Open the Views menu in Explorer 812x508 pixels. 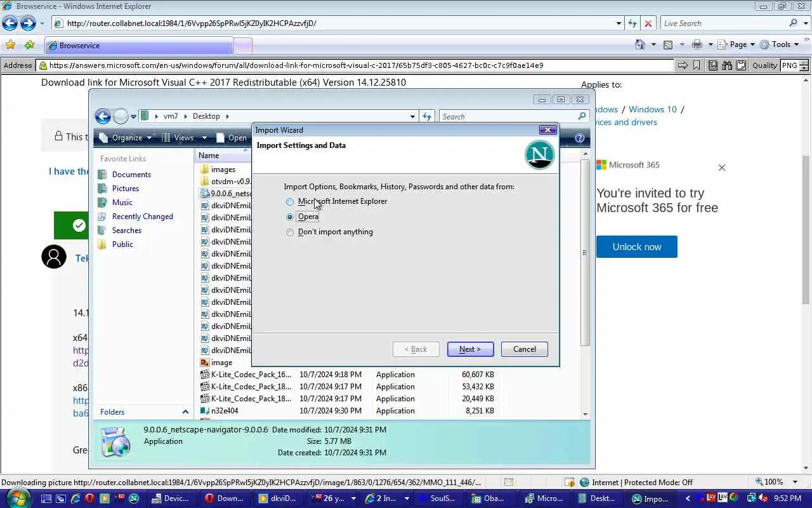pos(184,138)
